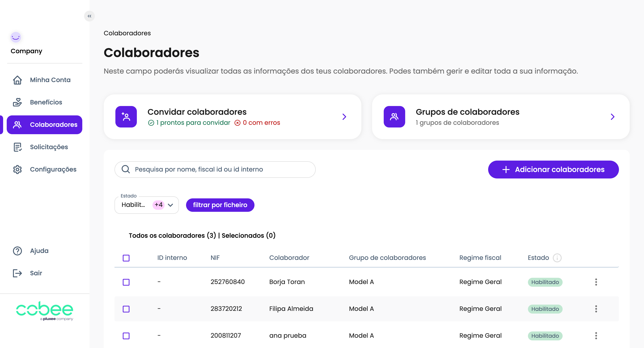Open the three-dot menu for Filipa Almeida
This screenshot has width=644, height=348.
pos(596,309)
